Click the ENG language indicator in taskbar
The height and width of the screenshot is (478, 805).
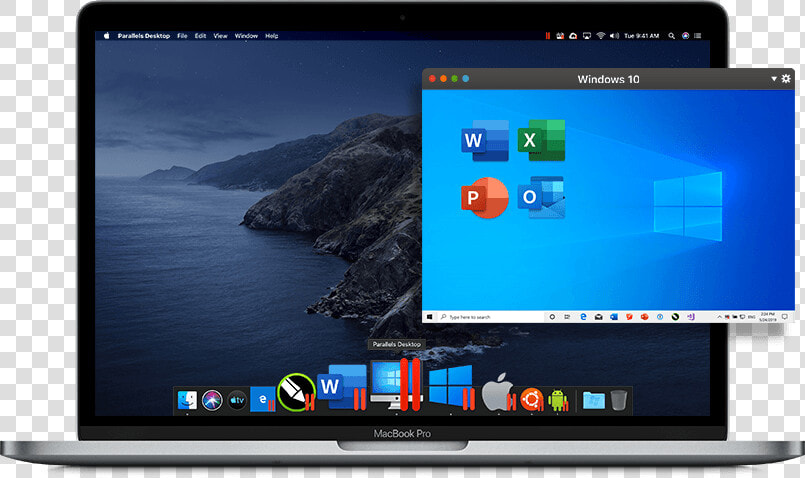coord(752,317)
